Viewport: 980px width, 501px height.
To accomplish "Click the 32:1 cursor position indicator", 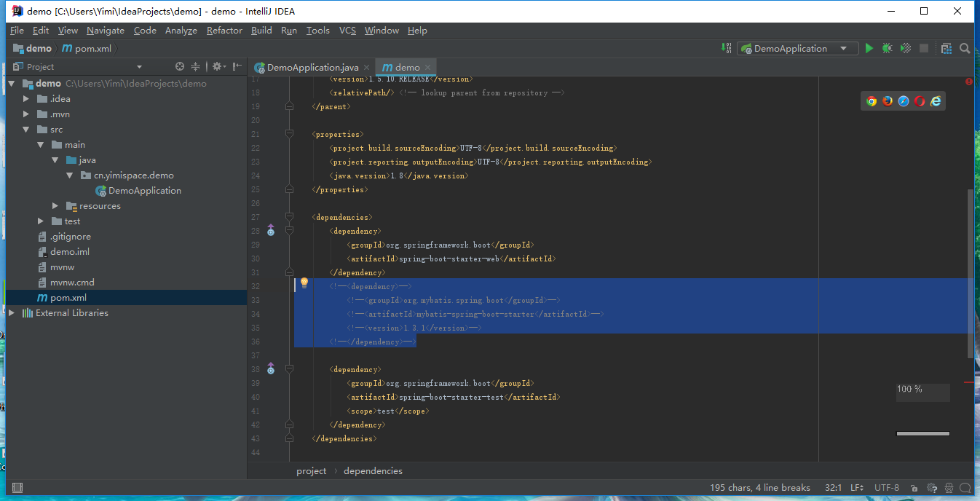I will [833, 488].
